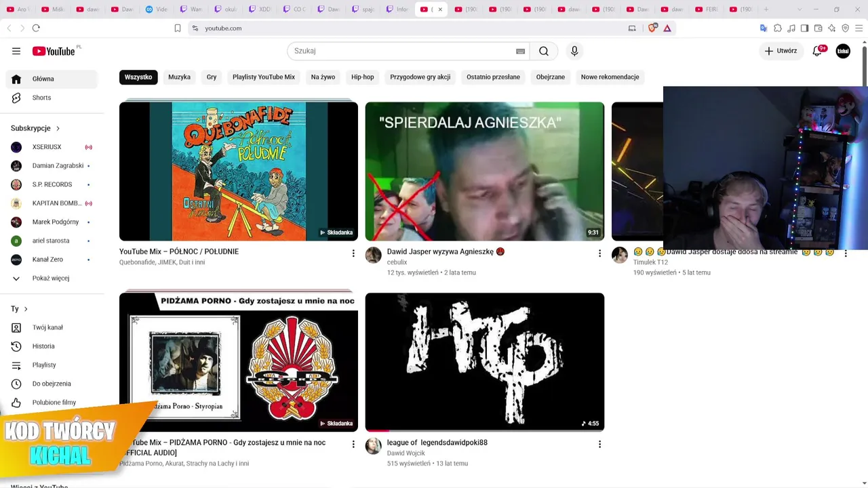Open S.P. RECORDS subscription channel
Image resolution: width=868 pixels, height=488 pixels.
pyautogui.click(x=52, y=184)
